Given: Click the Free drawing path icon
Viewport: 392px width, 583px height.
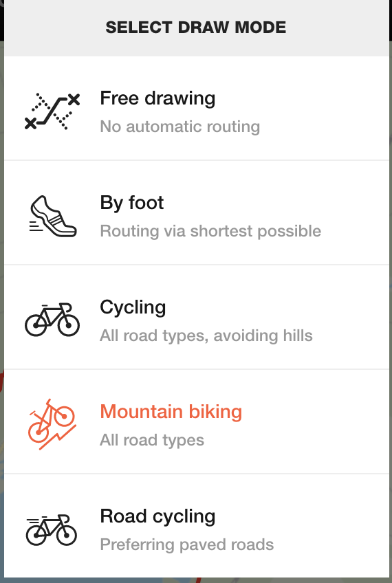Looking at the screenshot, I should pyautogui.click(x=52, y=111).
